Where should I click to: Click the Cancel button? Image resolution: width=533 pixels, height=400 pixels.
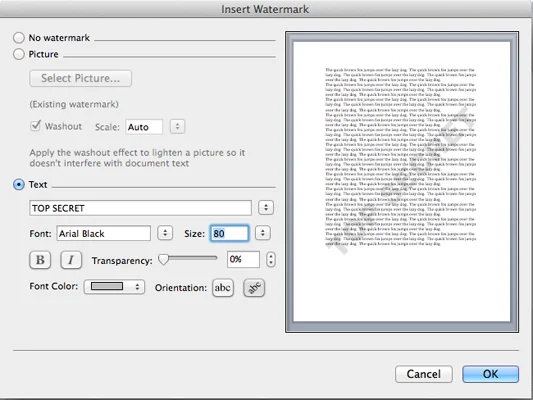click(424, 374)
